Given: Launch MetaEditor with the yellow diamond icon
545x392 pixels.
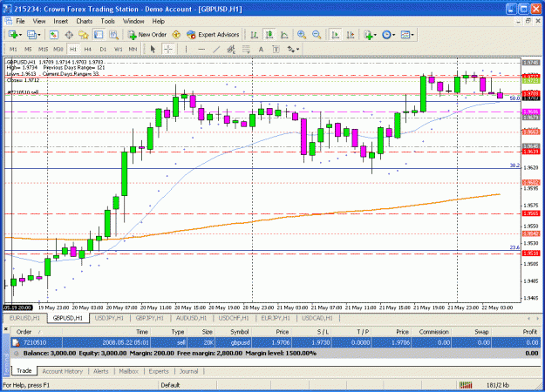Looking at the screenshot, I should pos(176,35).
